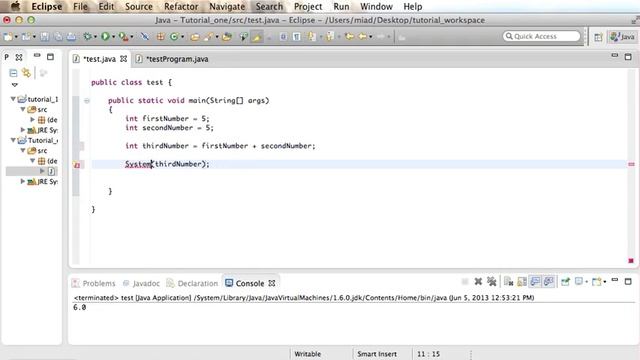Open the Apple menu
Screen dimensions: 640x360
point(15,6)
